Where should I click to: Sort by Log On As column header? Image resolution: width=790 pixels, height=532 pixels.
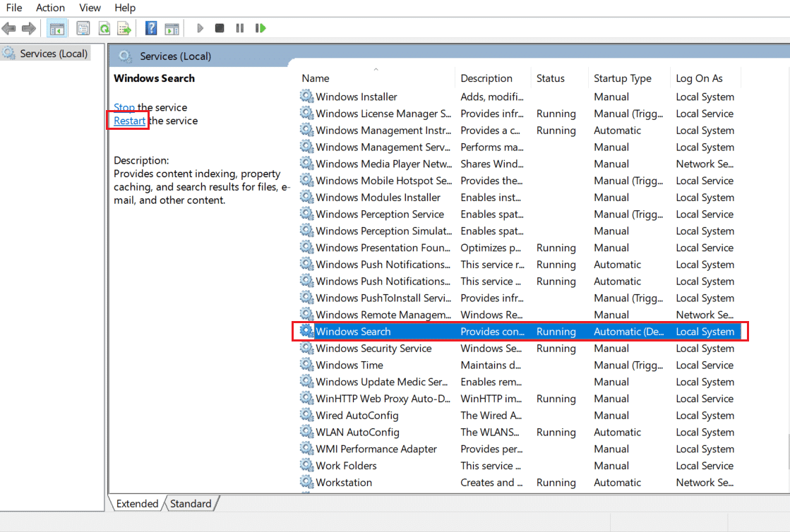click(705, 78)
